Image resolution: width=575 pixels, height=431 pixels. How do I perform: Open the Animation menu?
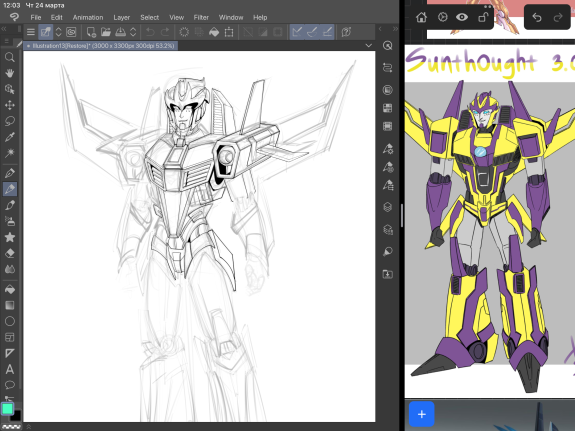88,17
